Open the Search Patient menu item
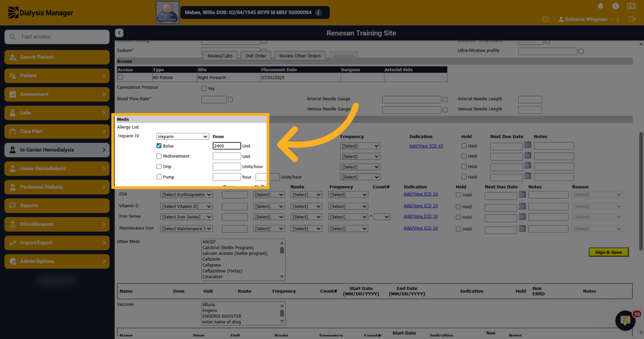The height and width of the screenshot is (339, 644). (57, 57)
